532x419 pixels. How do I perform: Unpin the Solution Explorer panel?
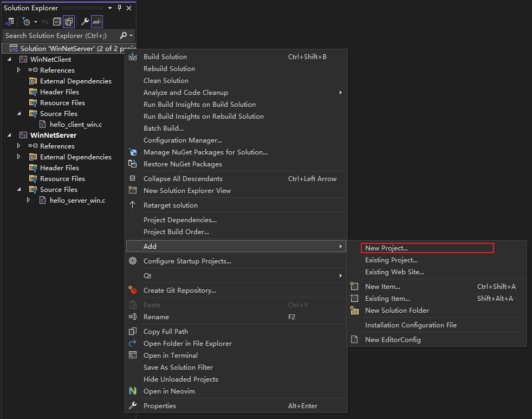tap(118, 8)
